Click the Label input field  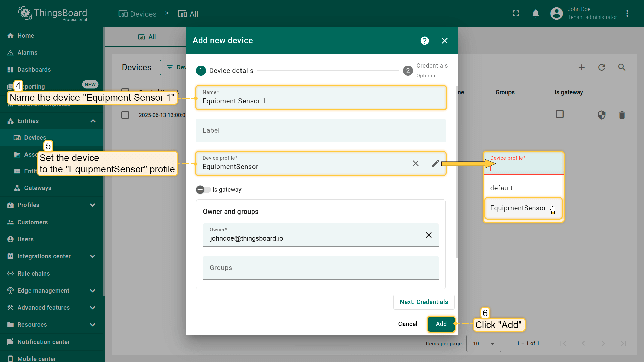(x=320, y=131)
